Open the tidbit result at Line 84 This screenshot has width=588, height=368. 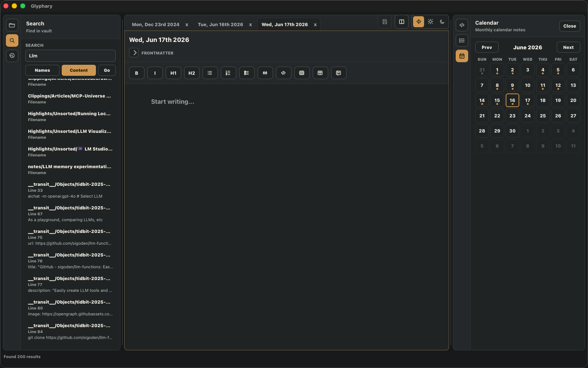(x=71, y=331)
